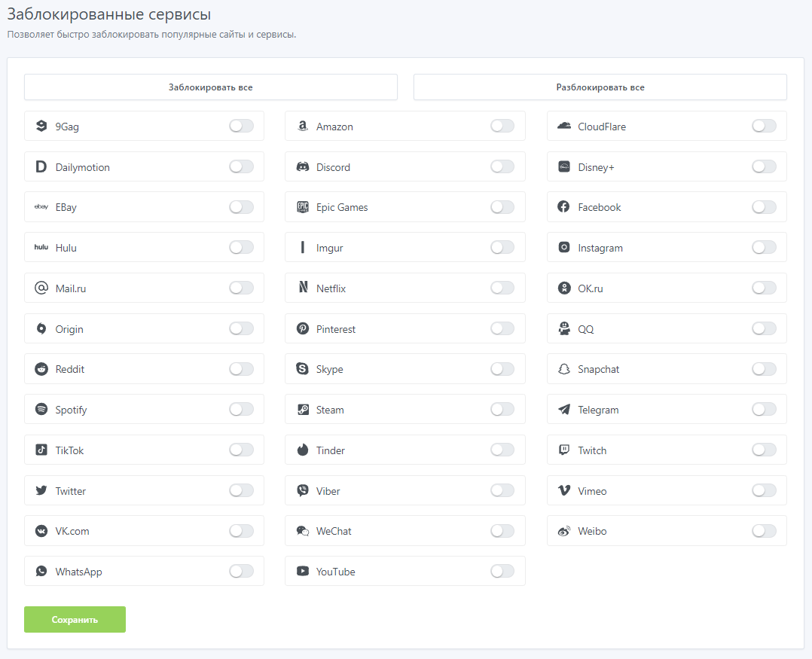The image size is (812, 659).
Task: Toggle the Reddit block switch
Action: [x=242, y=369]
